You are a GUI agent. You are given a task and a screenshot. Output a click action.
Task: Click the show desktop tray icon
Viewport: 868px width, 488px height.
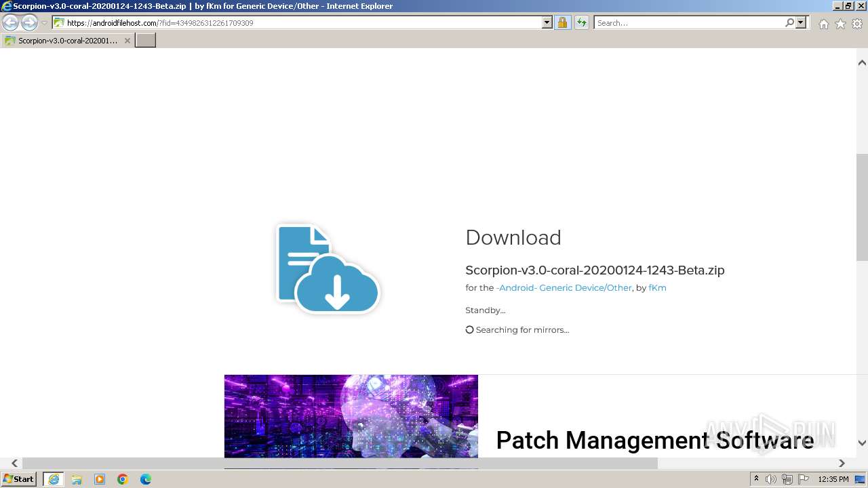[x=860, y=479]
